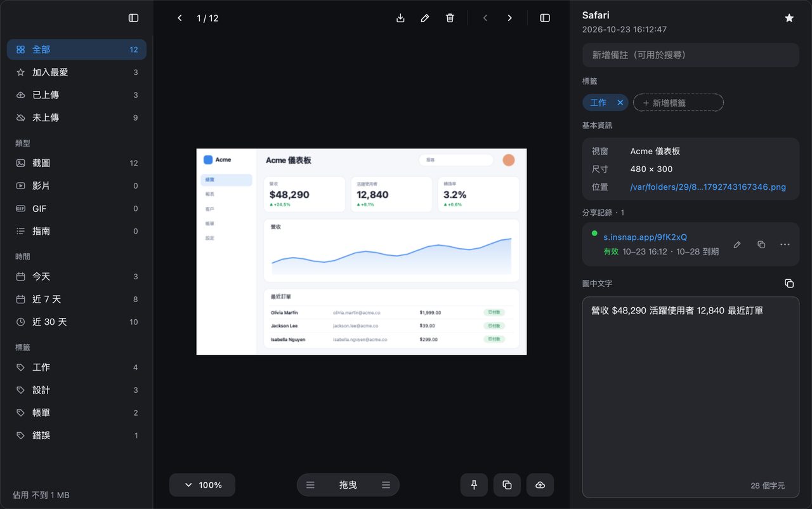Filter by the 錯誤 tag
This screenshot has height=509, width=812.
(77, 435)
